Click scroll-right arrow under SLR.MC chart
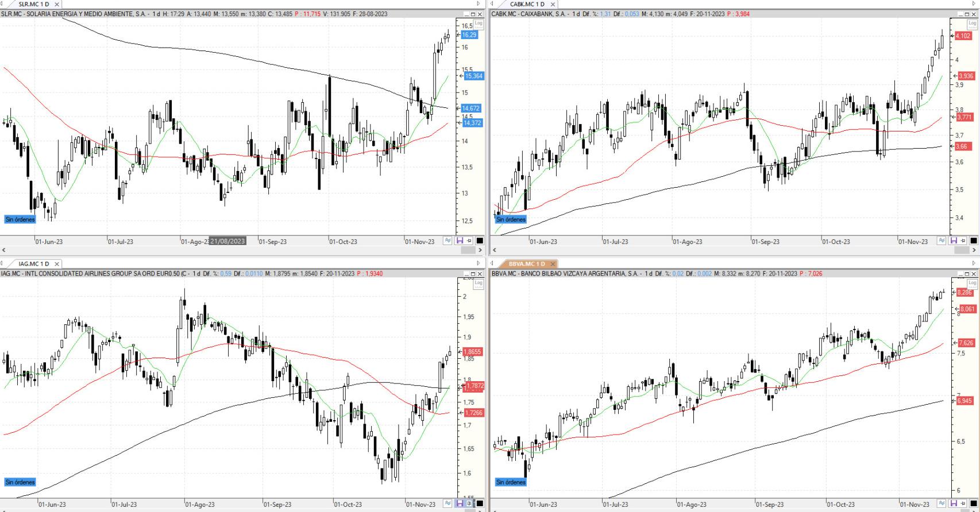 [481, 250]
